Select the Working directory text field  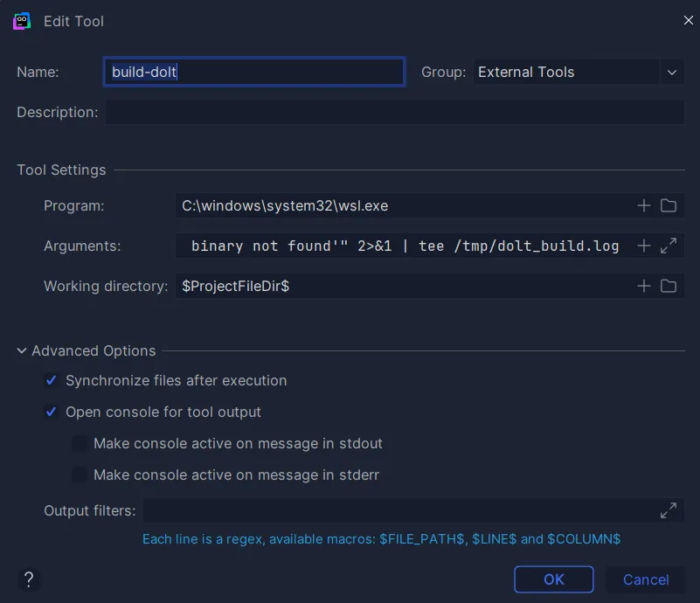(393, 286)
